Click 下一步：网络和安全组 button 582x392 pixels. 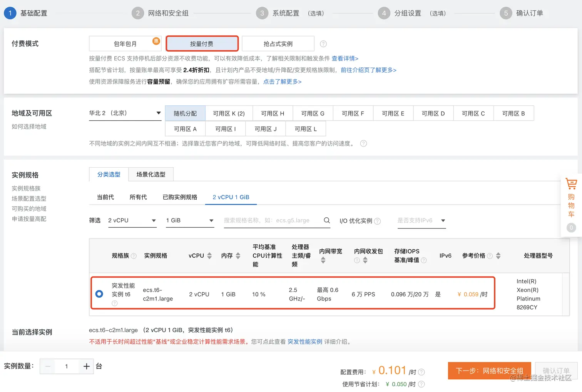(490, 371)
